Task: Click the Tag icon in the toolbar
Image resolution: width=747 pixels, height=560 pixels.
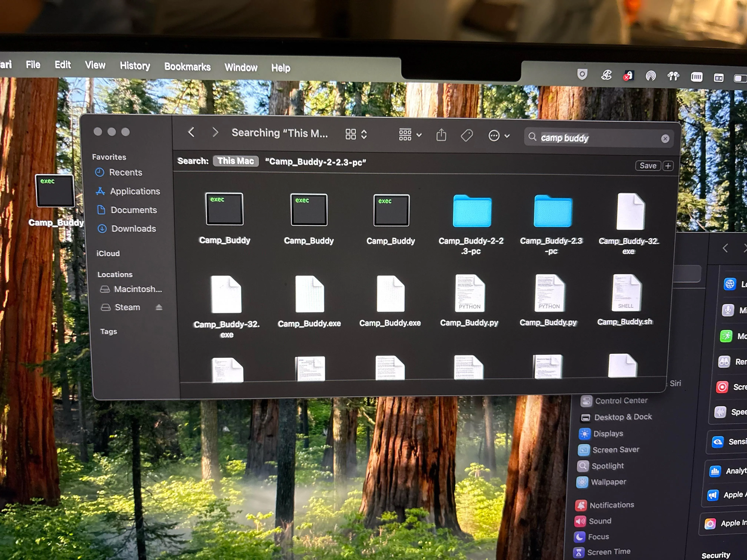Action: pyautogui.click(x=467, y=136)
